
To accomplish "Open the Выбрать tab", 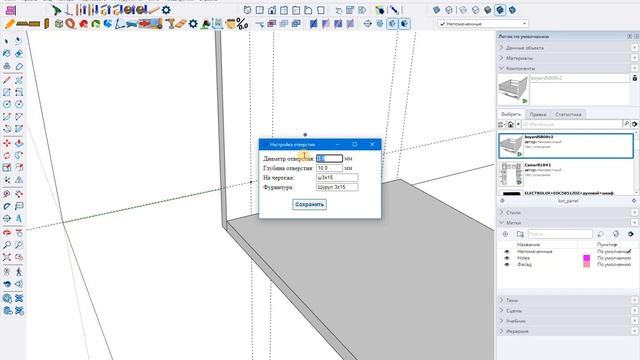I will (x=511, y=114).
